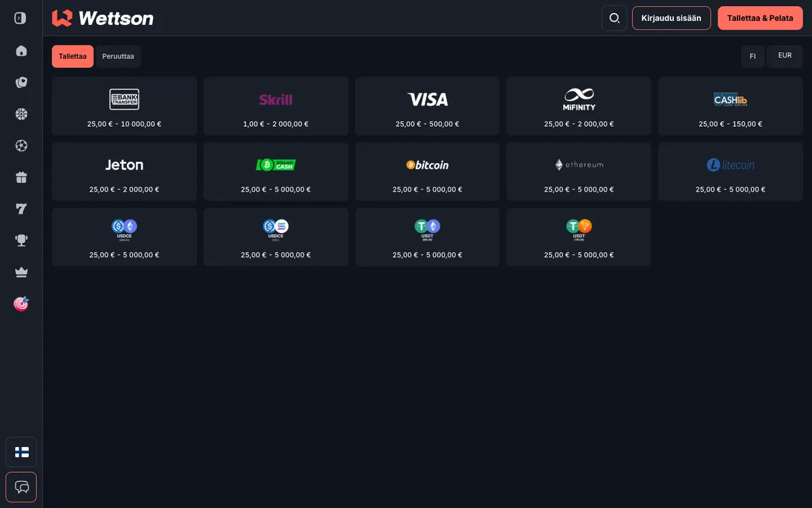Collapse the sidebar panel toggle icon

[20, 18]
